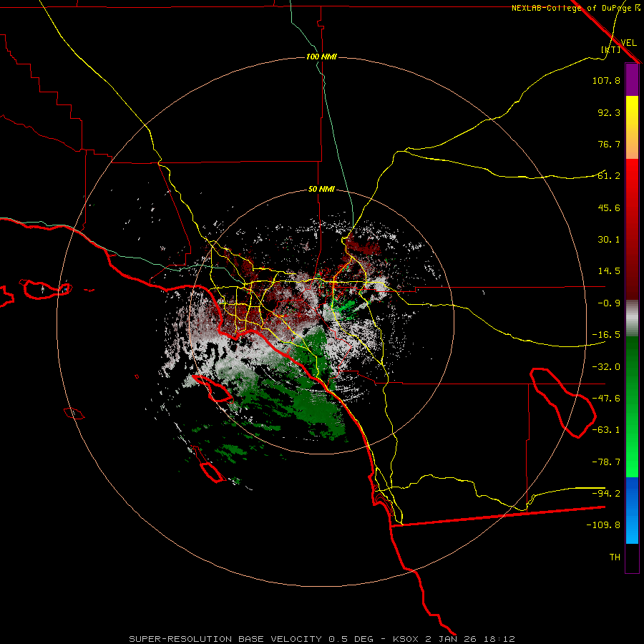
Task: Click the TH label under the color bar
Action: tap(615, 557)
